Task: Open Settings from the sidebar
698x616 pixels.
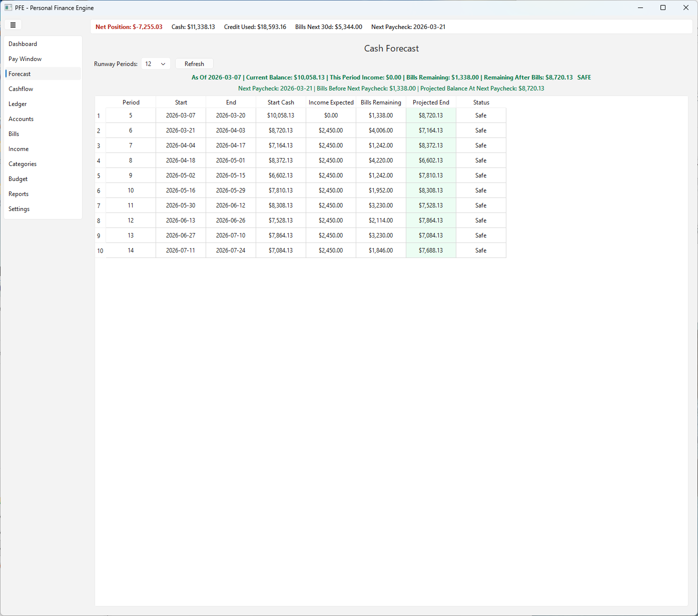Action: point(19,209)
